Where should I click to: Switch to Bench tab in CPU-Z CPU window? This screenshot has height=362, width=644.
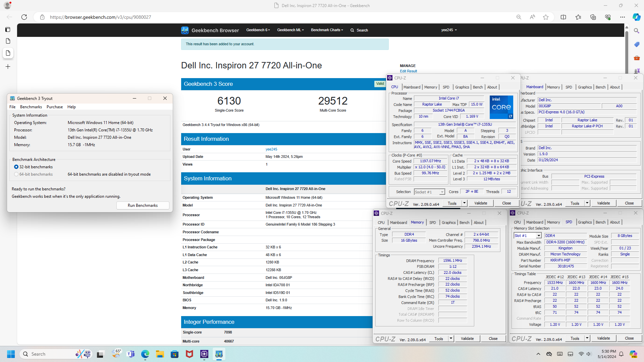coord(478,87)
